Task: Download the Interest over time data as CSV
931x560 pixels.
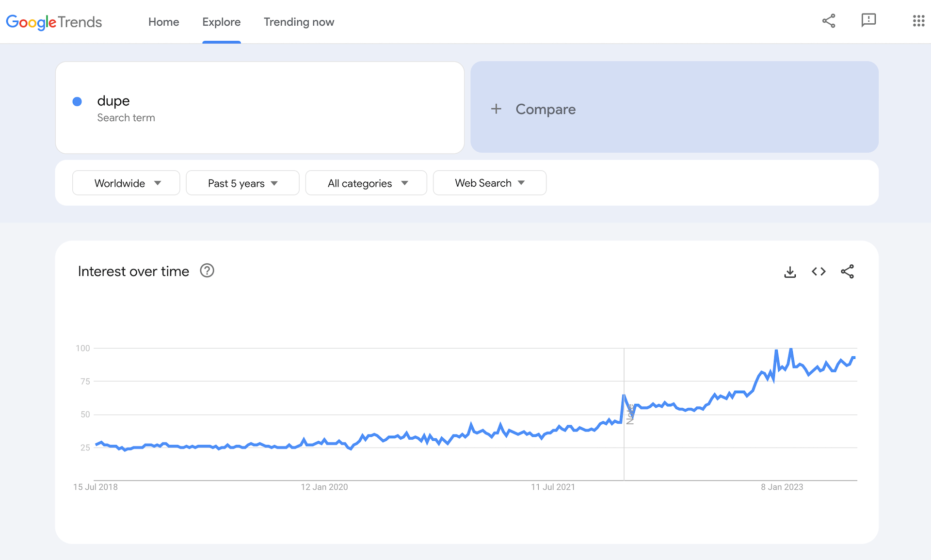Action: 790,272
